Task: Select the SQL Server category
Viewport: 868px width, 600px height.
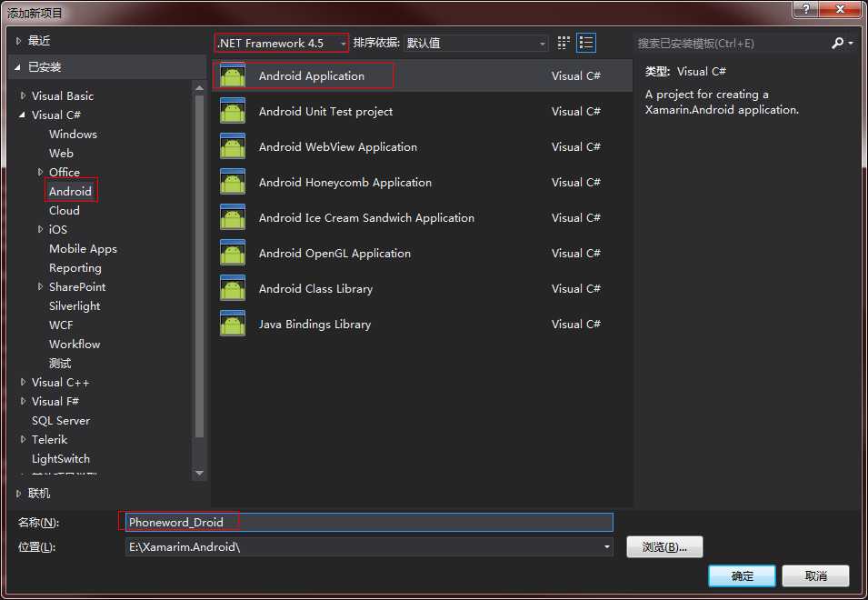Action: pyautogui.click(x=61, y=421)
